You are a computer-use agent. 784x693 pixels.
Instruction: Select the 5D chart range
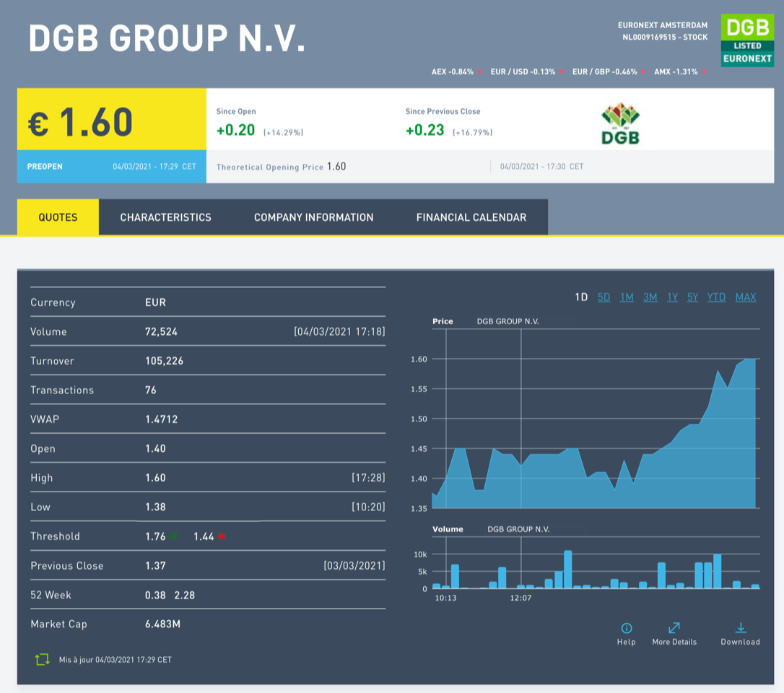click(604, 297)
